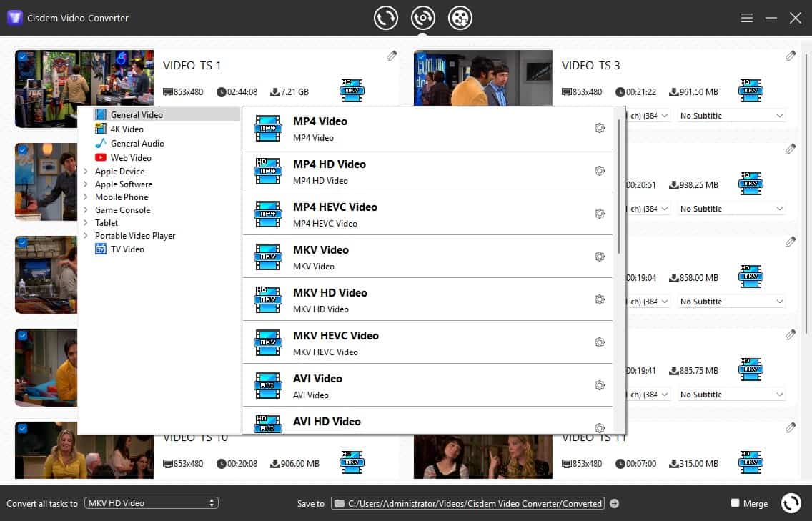Click VIDEO TS 10 MKV format icon
This screenshot has height=521, width=812.
click(352, 462)
